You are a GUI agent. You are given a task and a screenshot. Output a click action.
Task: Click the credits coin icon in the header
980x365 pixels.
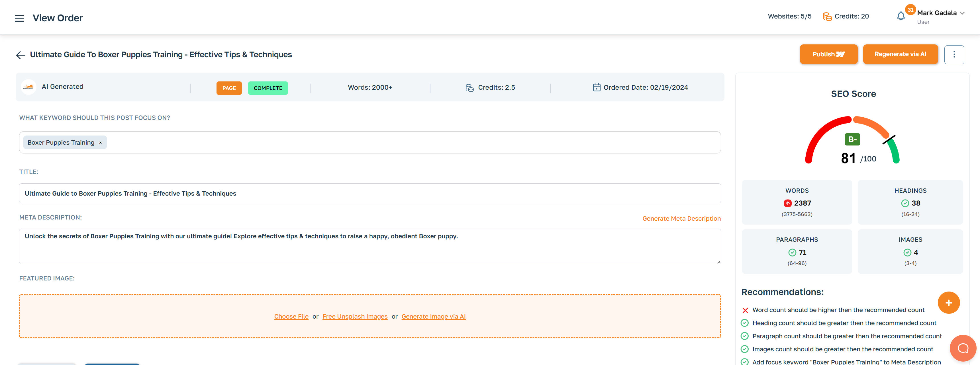click(827, 16)
